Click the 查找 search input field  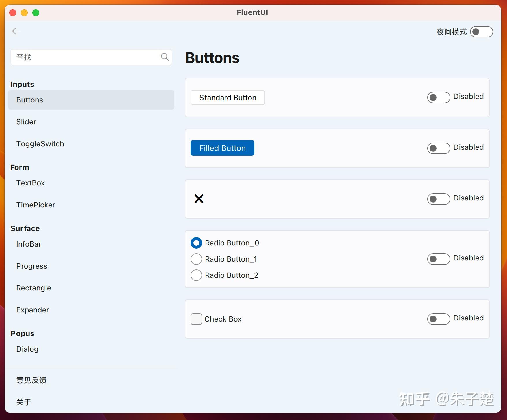pos(91,57)
